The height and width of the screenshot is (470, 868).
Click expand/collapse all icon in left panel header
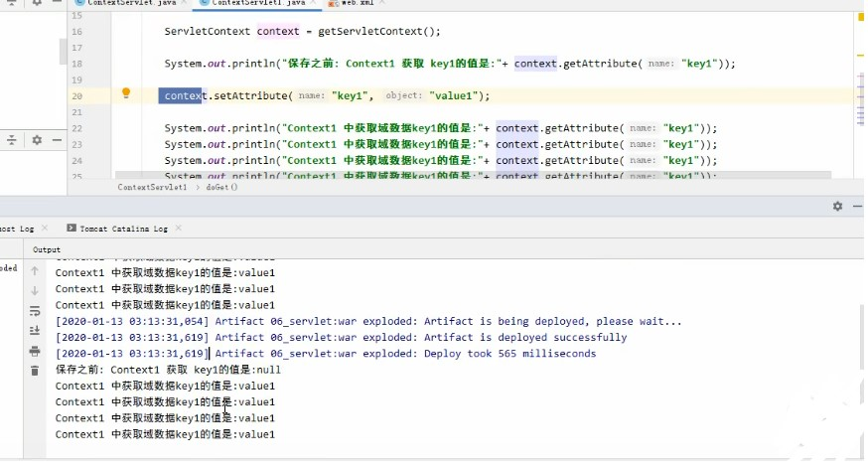coord(12,140)
